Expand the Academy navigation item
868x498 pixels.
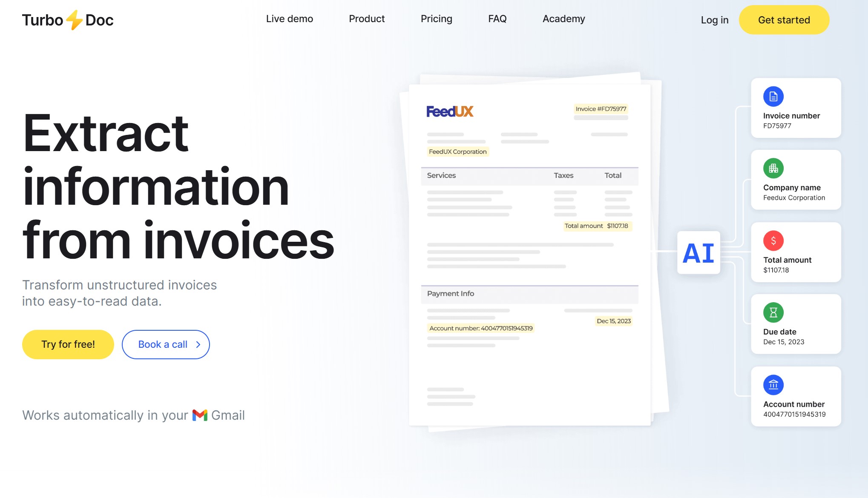[x=563, y=19]
